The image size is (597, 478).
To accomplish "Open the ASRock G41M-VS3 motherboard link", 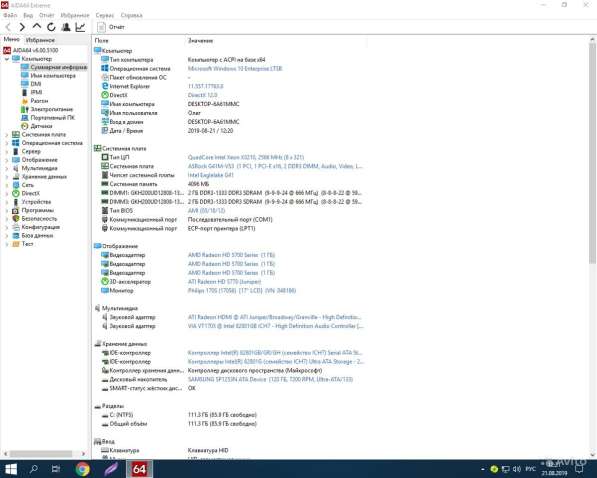I will pos(275,166).
